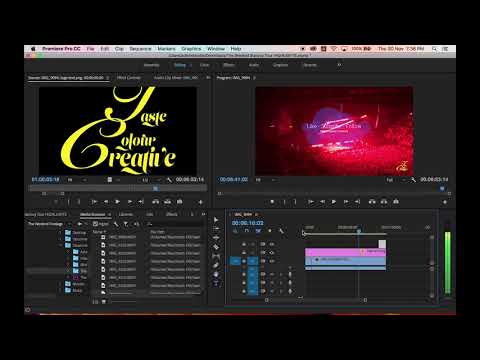
Task: Click the Source monitor timecode 01:00:05:18
Action: (45, 179)
